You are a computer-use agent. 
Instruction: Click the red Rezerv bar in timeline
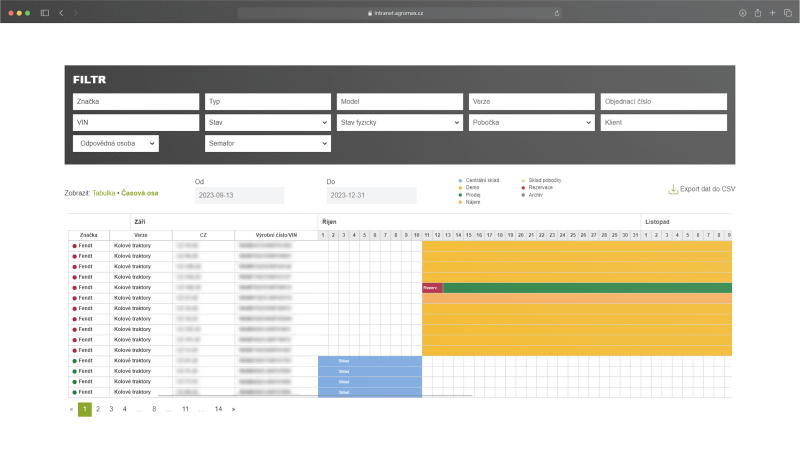tap(432, 288)
